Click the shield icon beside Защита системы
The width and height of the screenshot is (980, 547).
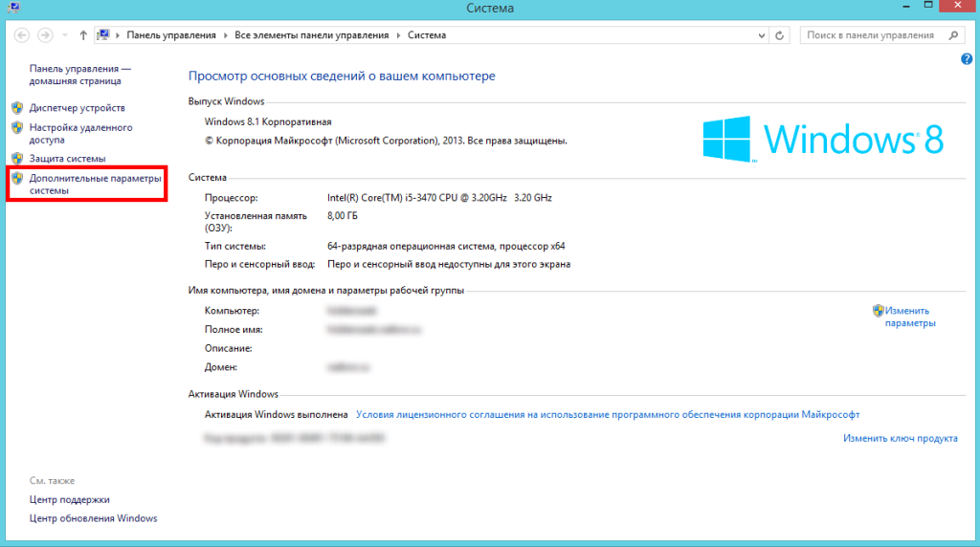pyautogui.click(x=17, y=158)
